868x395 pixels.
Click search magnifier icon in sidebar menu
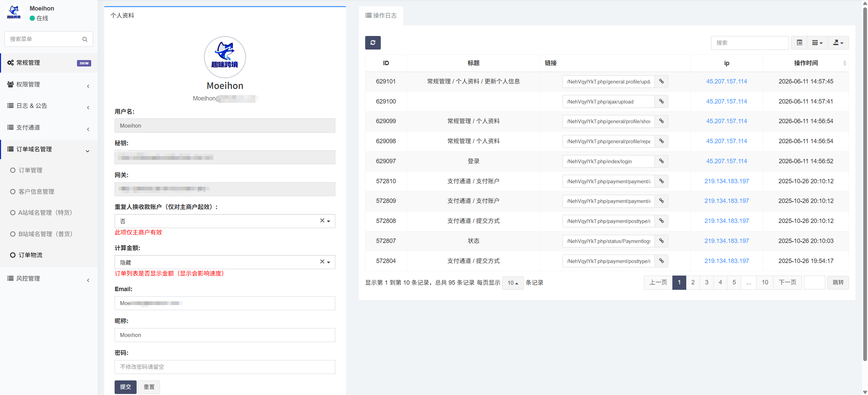click(x=85, y=39)
